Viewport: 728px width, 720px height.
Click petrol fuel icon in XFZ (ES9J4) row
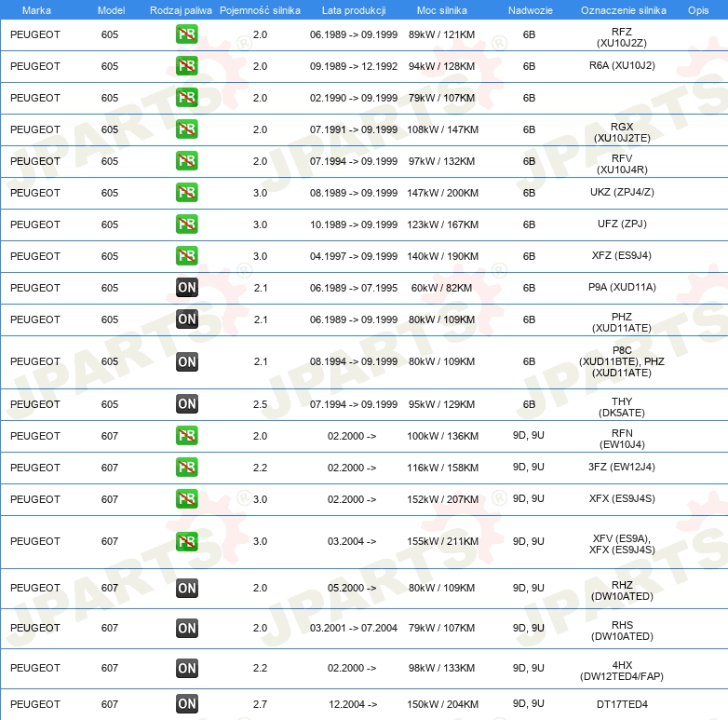tap(186, 255)
